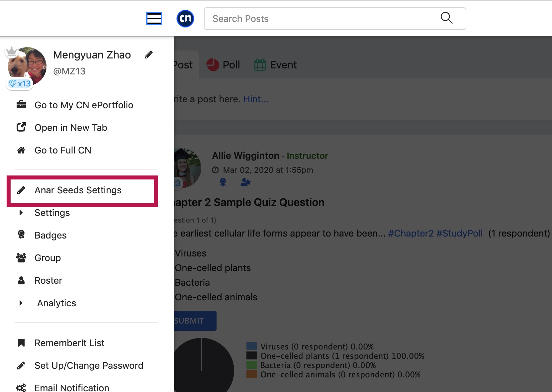Click the Roster person icon
Viewport: 552px width, 392px height.
tap(21, 280)
